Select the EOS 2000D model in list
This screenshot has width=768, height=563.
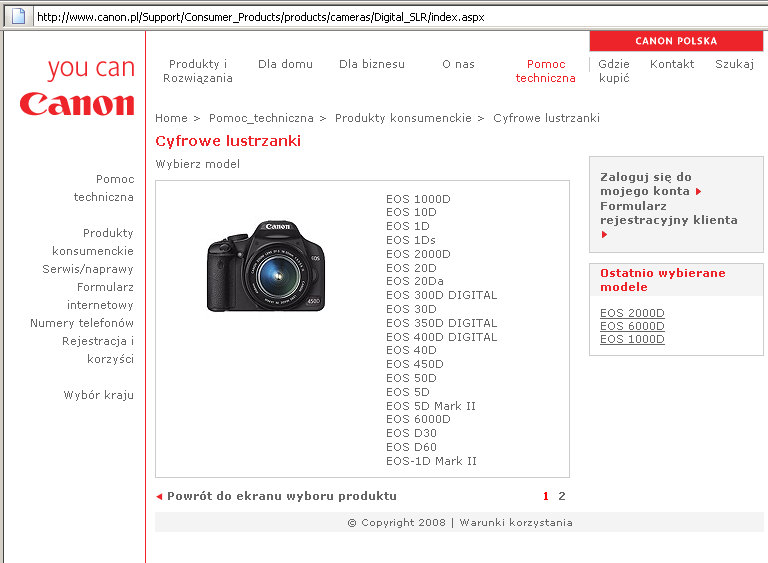(x=418, y=254)
